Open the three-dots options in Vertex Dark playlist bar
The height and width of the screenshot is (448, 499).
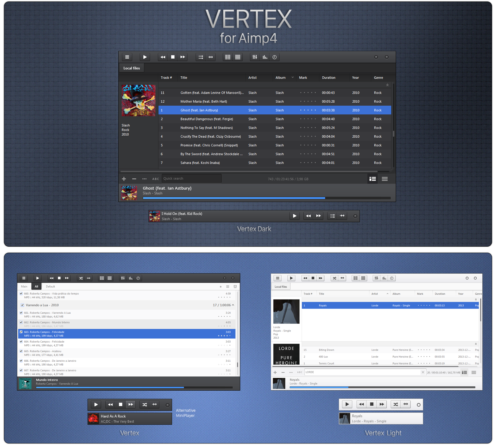pyautogui.click(x=144, y=179)
